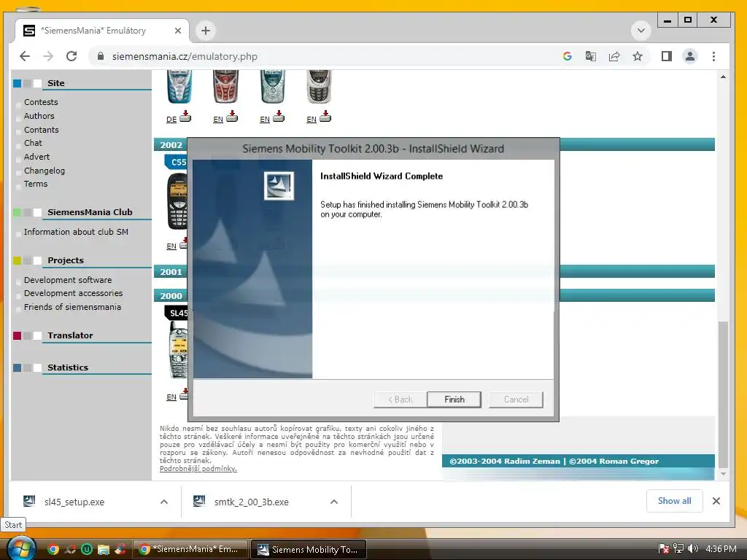This screenshot has width=747, height=560.
Task: Click EN link under C55 phone
Action: point(171,246)
